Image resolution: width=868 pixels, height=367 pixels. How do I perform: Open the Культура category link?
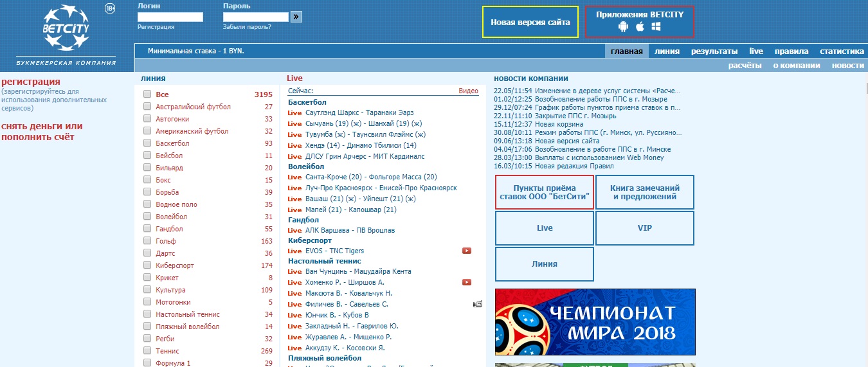click(x=170, y=290)
